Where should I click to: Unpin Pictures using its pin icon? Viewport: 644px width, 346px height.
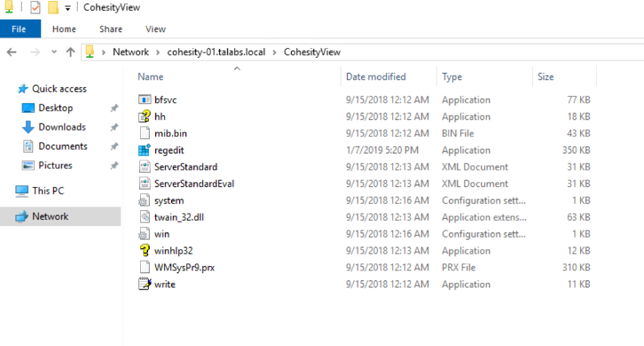click(x=114, y=166)
